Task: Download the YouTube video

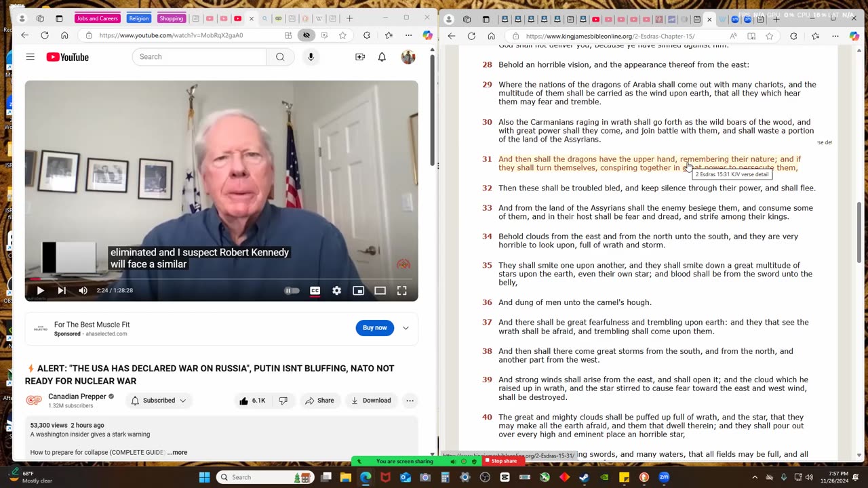Action: point(370,401)
